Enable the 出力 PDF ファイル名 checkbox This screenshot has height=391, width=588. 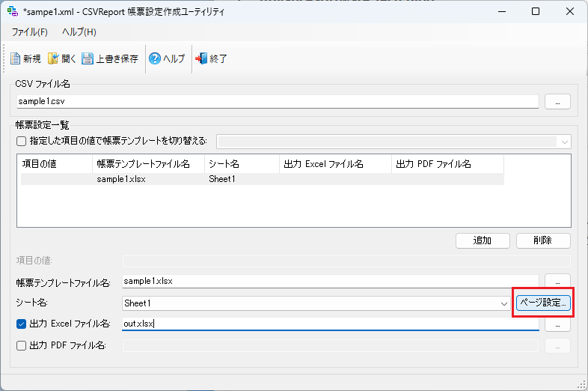(22, 345)
